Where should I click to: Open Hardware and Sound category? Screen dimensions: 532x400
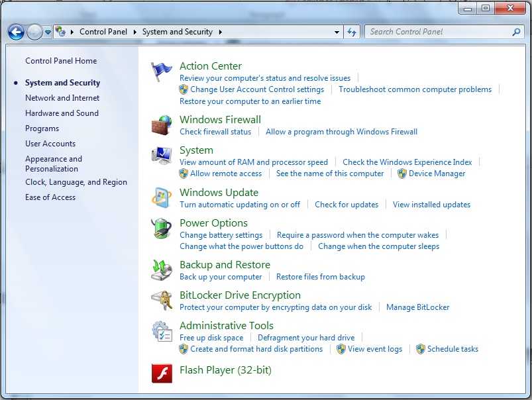tap(62, 113)
